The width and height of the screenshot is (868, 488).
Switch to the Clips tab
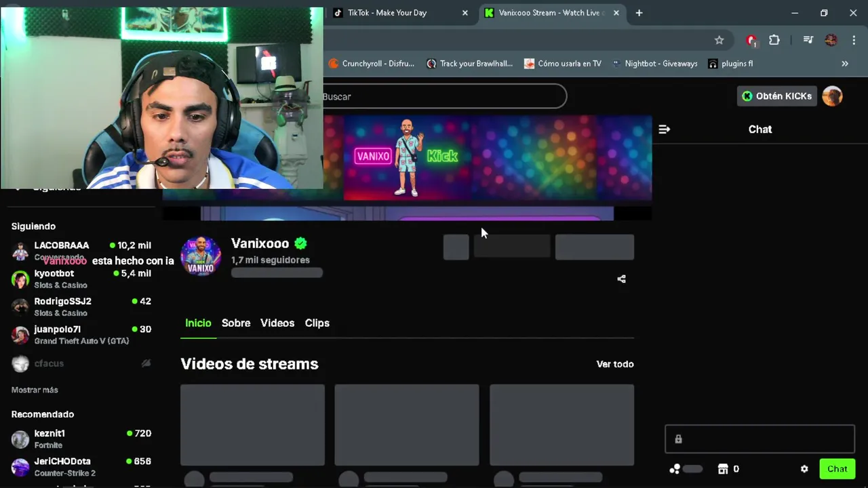pyautogui.click(x=317, y=323)
